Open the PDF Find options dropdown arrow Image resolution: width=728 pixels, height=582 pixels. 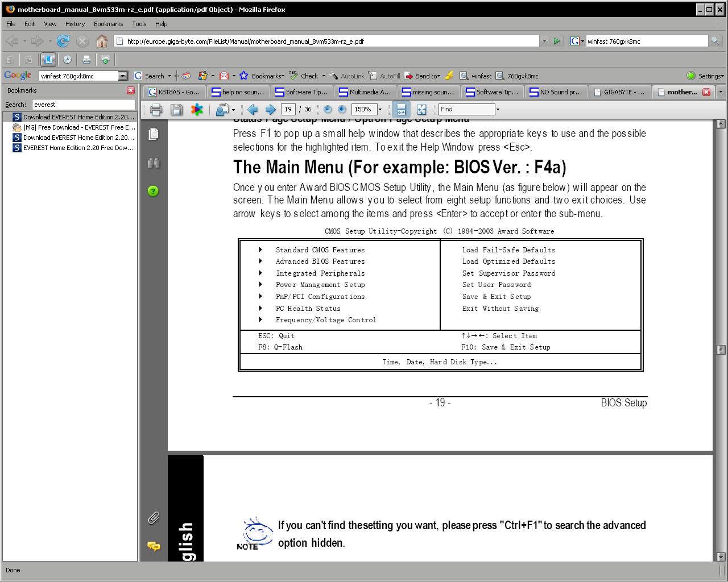(x=498, y=109)
